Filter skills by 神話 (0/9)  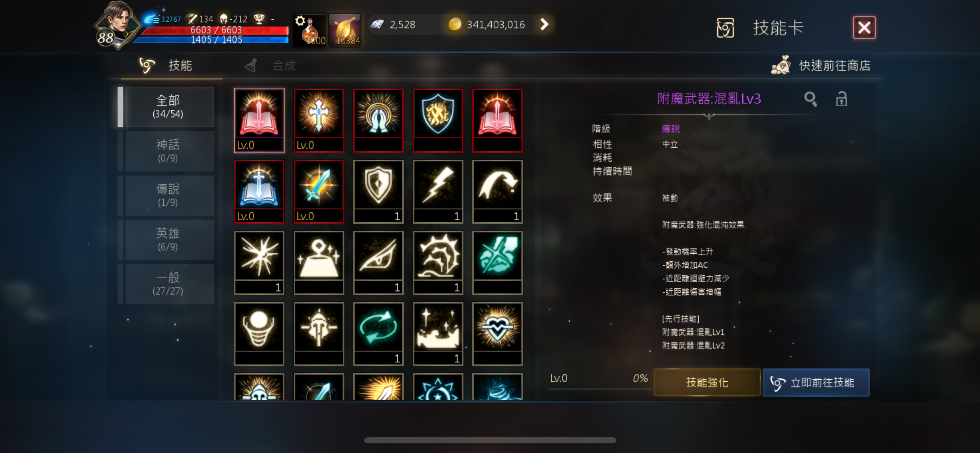168,151
